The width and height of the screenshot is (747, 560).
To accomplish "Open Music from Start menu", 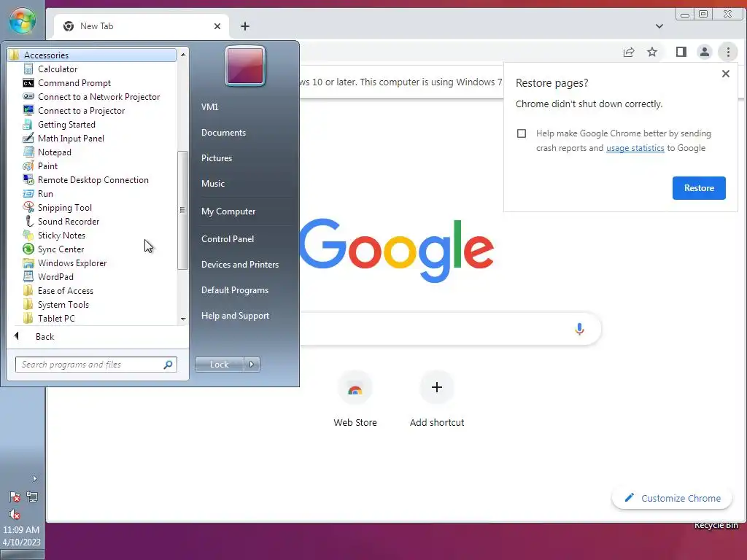I will coord(212,183).
